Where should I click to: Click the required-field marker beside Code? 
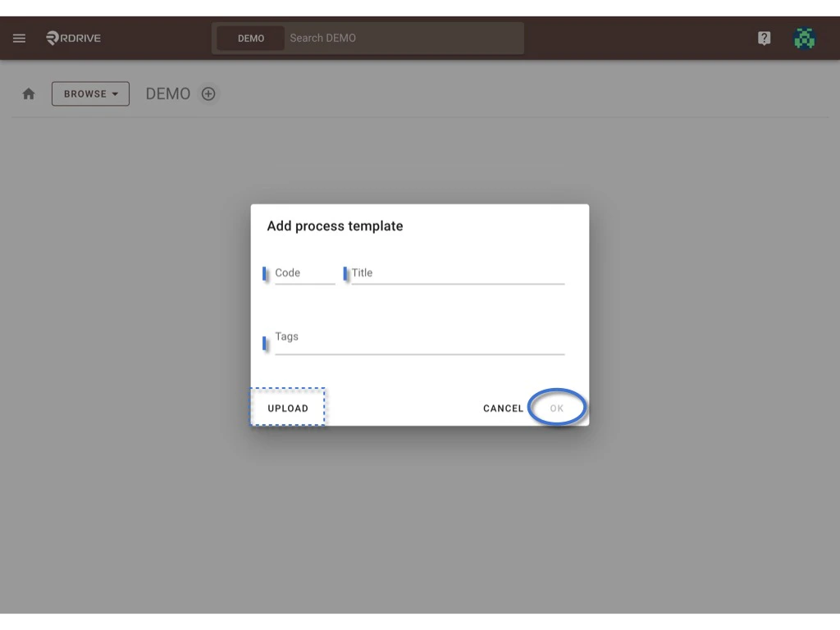coord(265,274)
